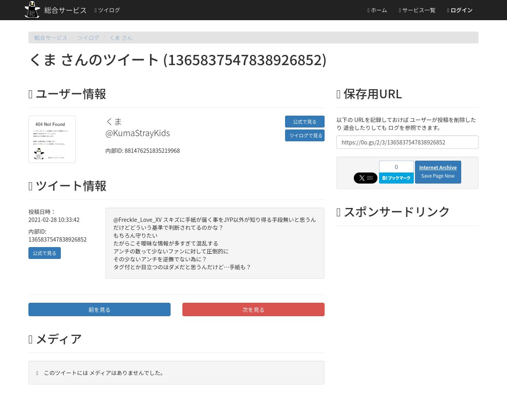
Task: Click the X post share button
Action: click(366, 178)
